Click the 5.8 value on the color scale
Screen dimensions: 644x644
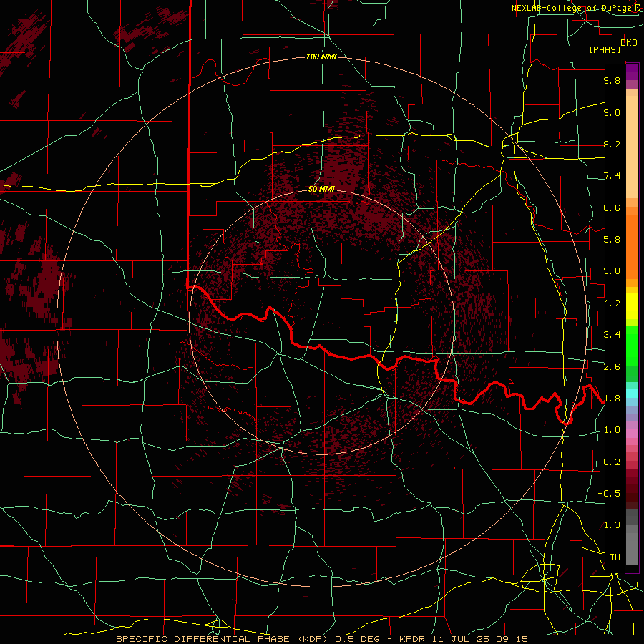(x=612, y=240)
